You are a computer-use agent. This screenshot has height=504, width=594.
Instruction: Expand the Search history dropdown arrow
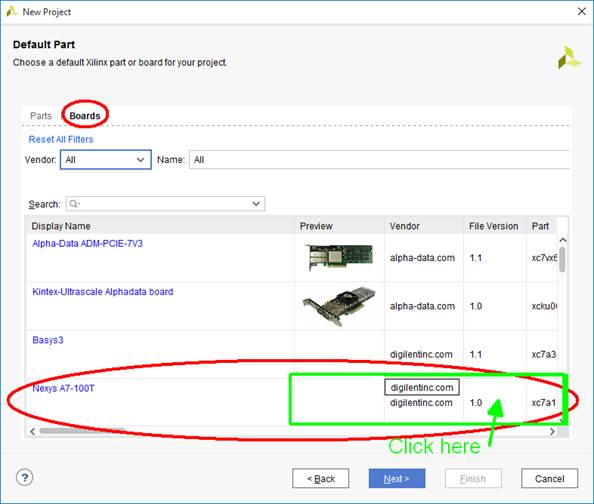pos(256,204)
